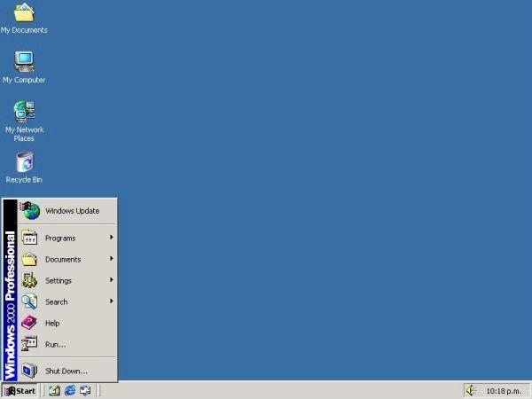Click the Start button

[x=20, y=391]
